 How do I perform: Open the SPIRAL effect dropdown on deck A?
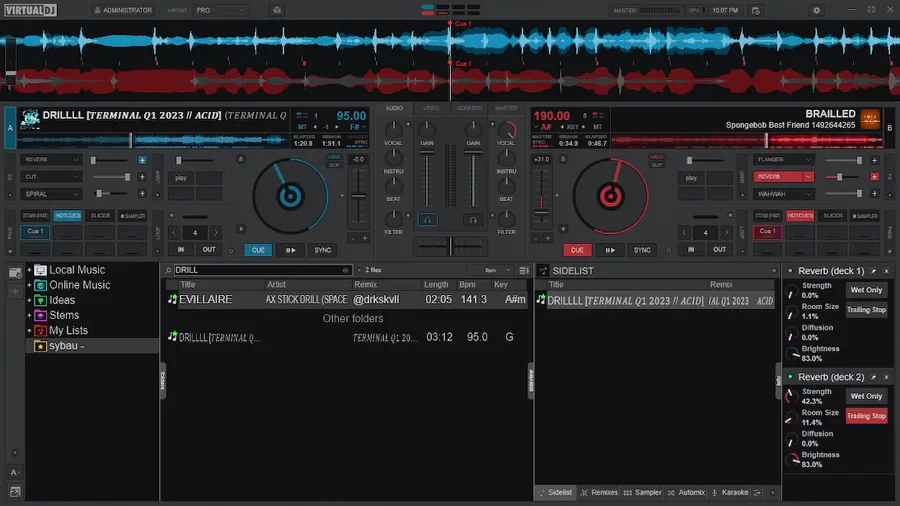(51, 194)
